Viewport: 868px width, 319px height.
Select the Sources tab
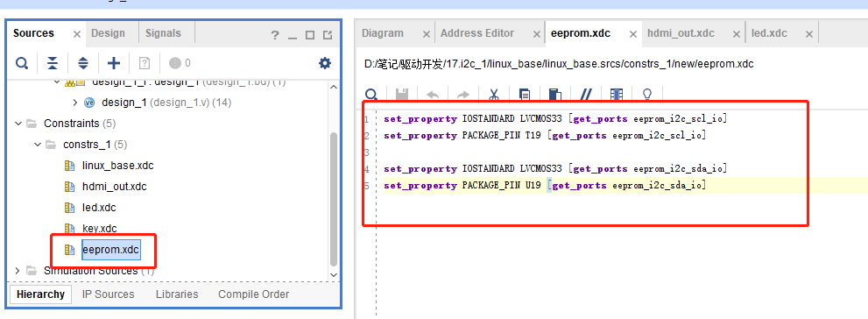34,33
